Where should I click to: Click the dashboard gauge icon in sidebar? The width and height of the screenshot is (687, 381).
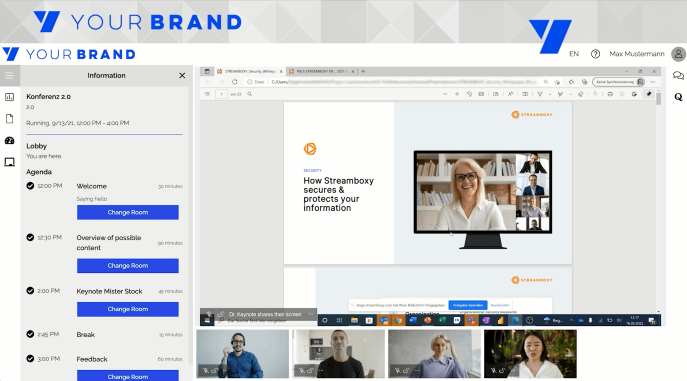(x=9, y=141)
